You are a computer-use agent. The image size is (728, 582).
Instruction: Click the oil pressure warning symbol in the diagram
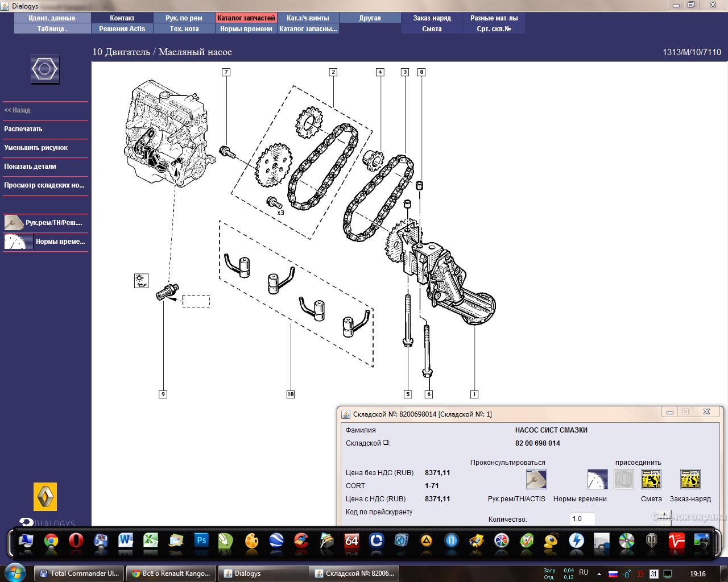tap(142, 280)
